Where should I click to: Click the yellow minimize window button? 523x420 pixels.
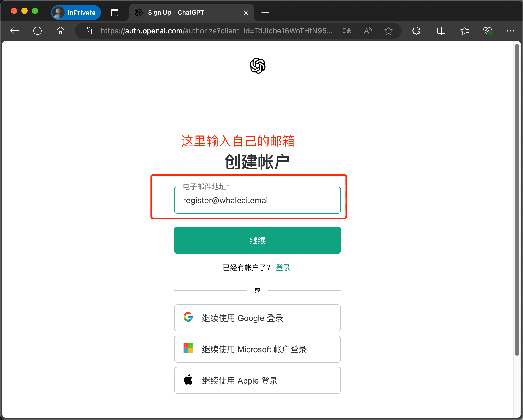pyautogui.click(x=25, y=11)
